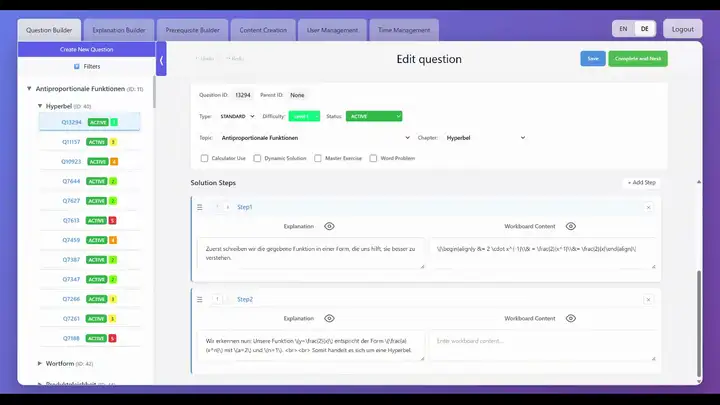
Task: Click the Step1 drag handle icon
Action: click(200, 207)
